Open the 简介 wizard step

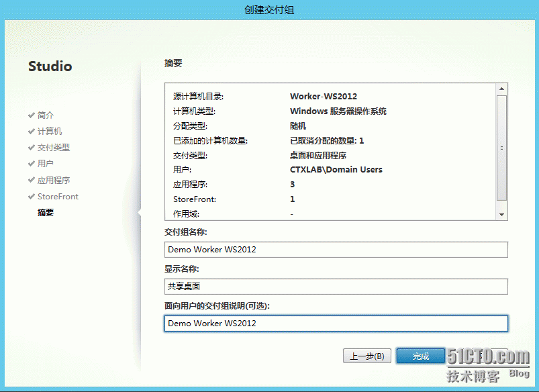[x=46, y=115]
